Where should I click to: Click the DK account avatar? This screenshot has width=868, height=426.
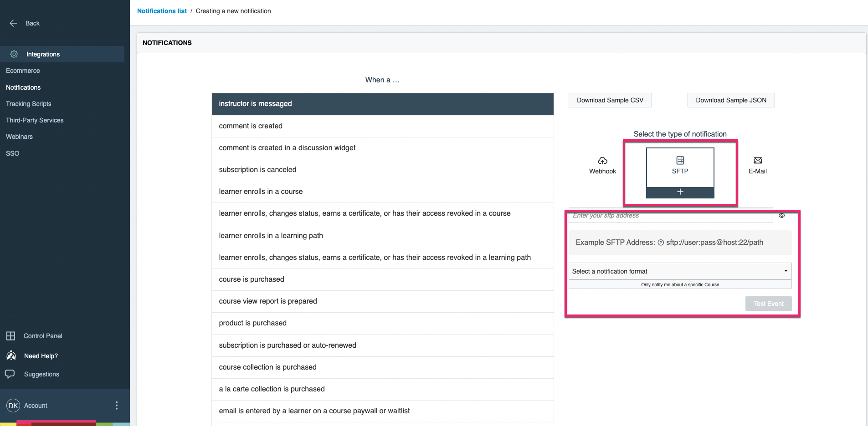(13, 406)
